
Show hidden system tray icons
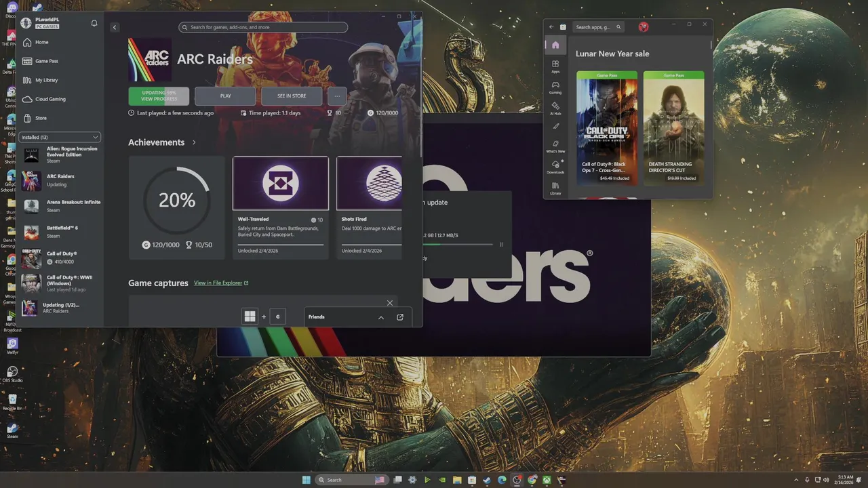click(x=797, y=480)
